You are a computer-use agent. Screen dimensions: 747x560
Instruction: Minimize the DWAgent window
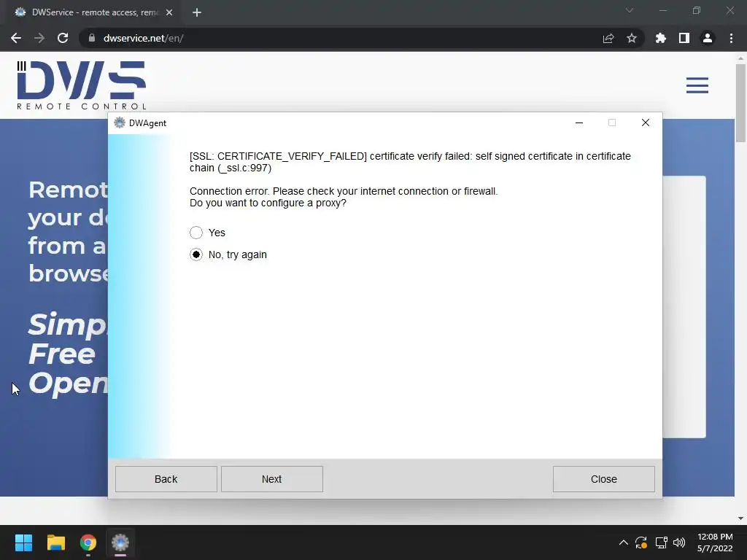pos(579,122)
